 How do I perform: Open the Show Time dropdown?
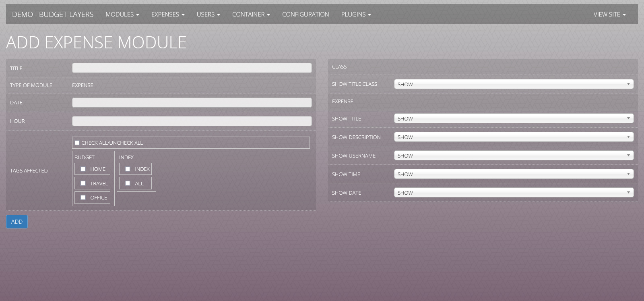(x=514, y=174)
